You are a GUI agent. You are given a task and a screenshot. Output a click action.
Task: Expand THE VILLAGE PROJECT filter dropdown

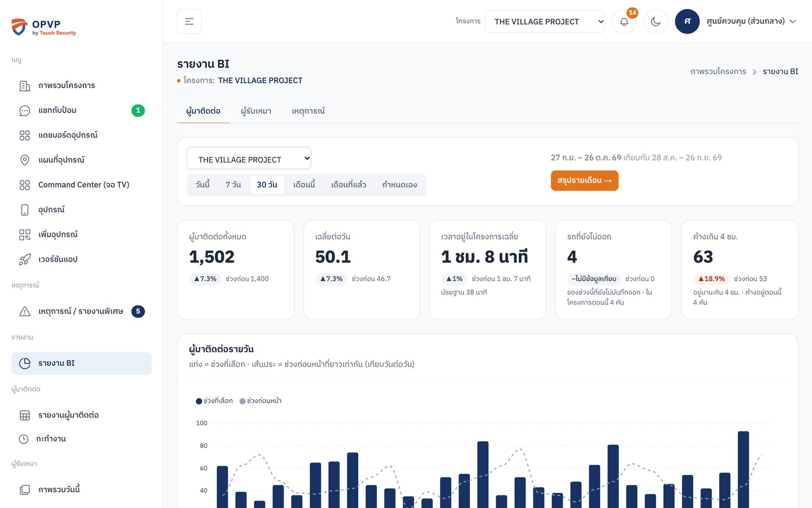249,158
